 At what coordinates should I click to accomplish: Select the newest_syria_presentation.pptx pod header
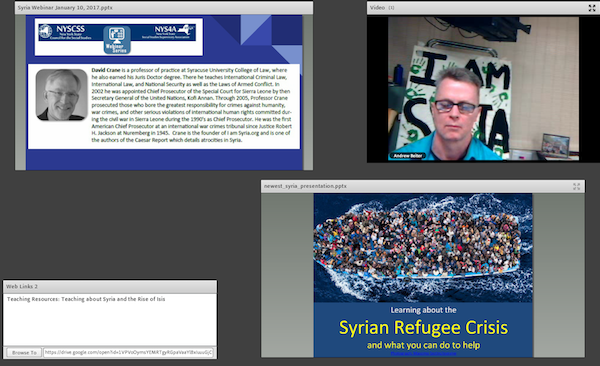(x=423, y=186)
